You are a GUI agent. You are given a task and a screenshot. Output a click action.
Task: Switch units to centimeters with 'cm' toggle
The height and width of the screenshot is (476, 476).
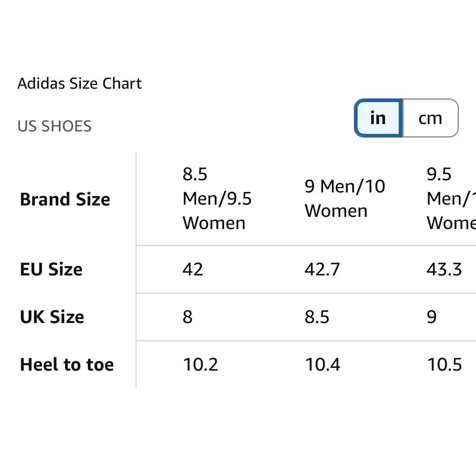(430, 118)
